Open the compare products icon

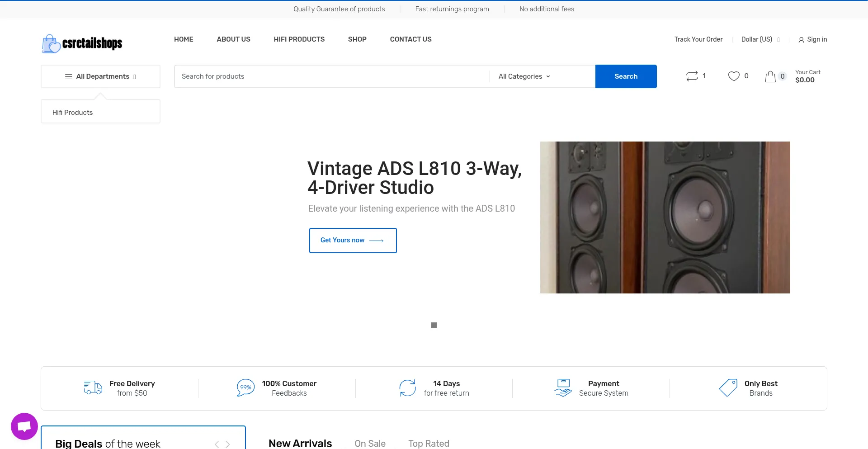pyautogui.click(x=692, y=76)
